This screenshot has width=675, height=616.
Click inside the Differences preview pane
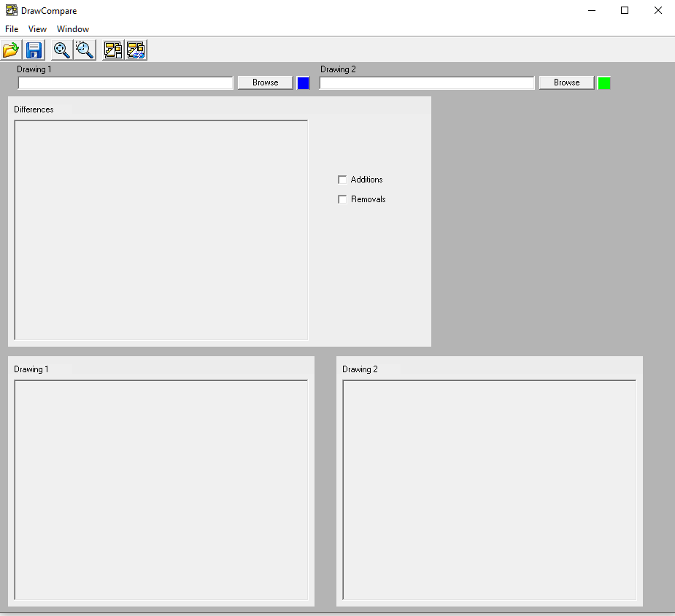tap(161, 231)
